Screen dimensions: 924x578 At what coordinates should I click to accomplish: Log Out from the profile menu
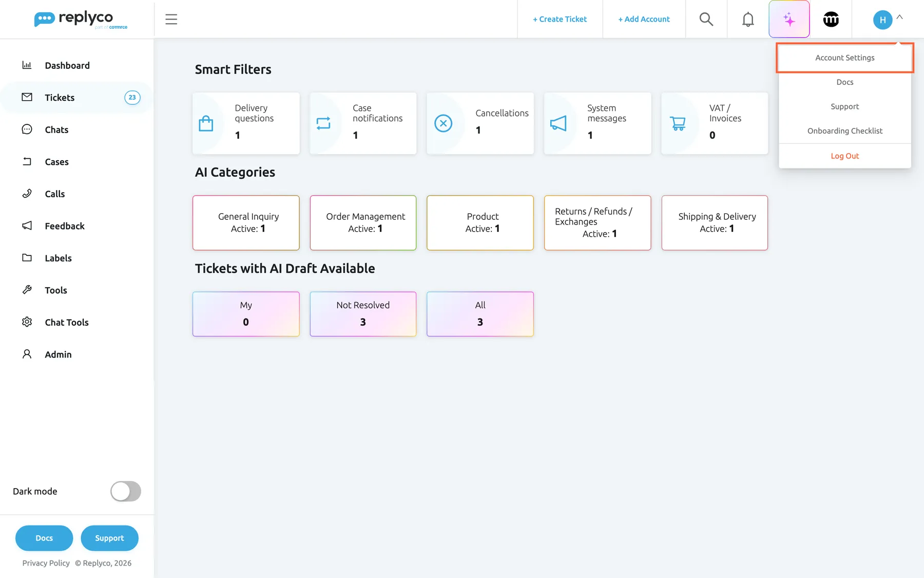tap(845, 156)
